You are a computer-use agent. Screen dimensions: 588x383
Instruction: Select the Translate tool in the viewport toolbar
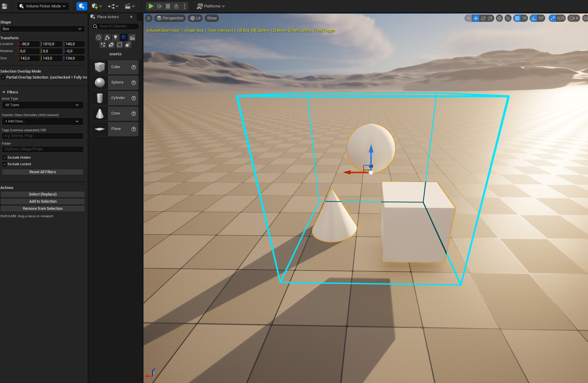tap(475, 18)
